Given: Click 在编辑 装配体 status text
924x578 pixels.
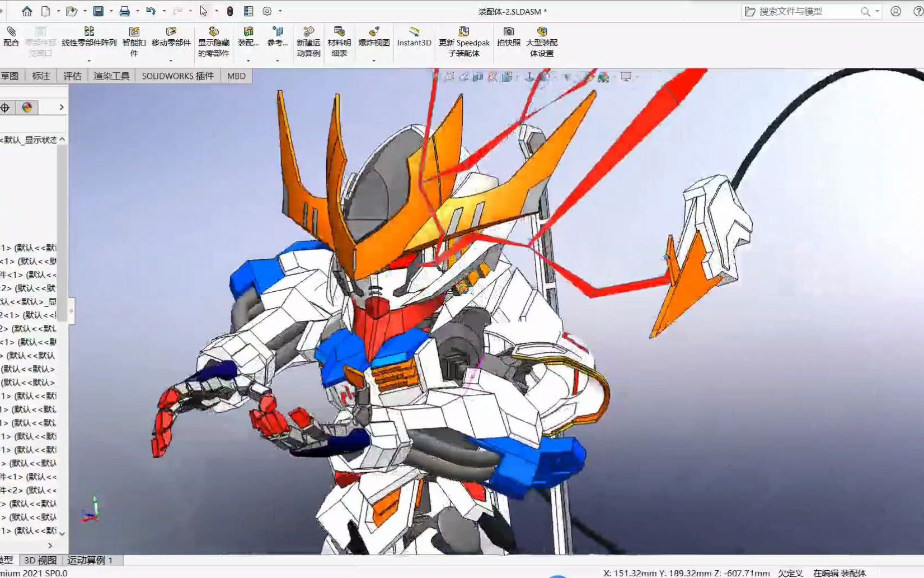Looking at the screenshot, I should 839,573.
